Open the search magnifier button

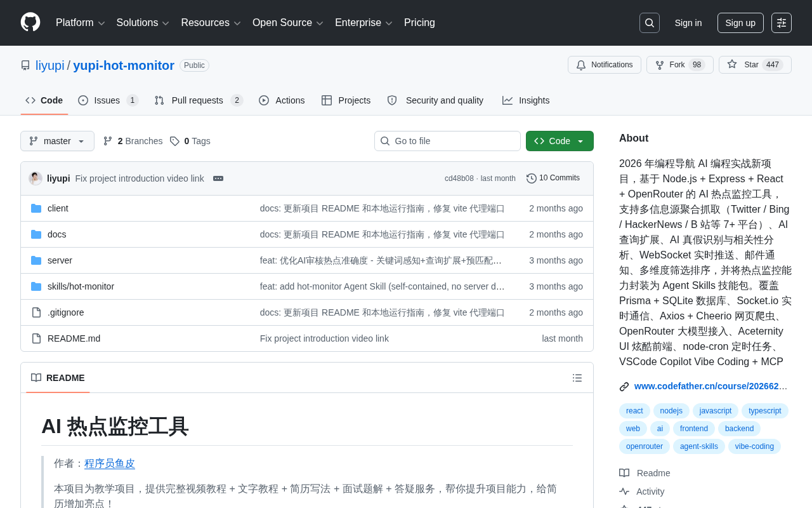coord(650,23)
